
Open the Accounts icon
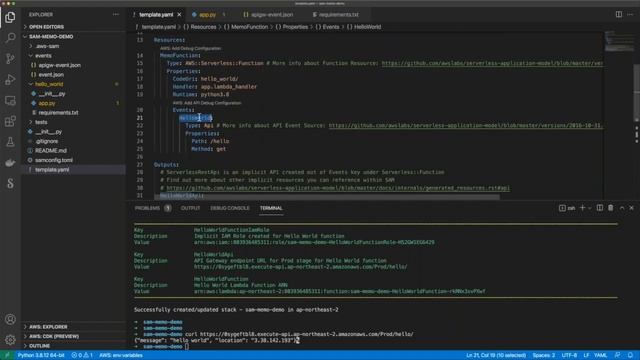[x=10, y=319]
